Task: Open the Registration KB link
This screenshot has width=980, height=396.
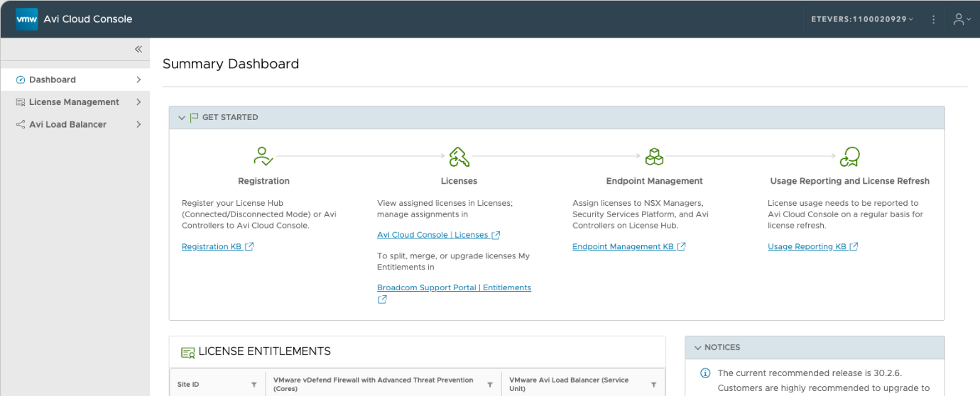Action: pyautogui.click(x=212, y=247)
